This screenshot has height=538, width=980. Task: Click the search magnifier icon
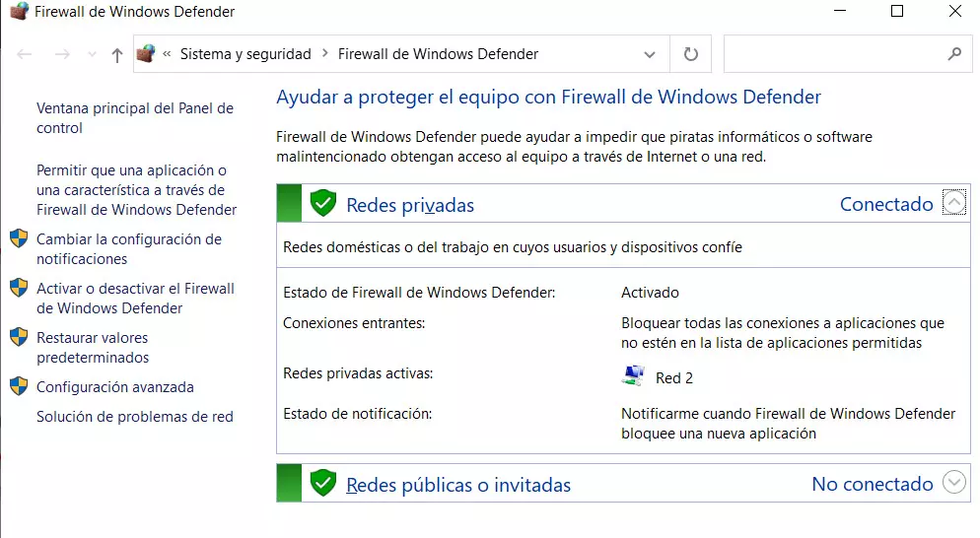coord(953,54)
